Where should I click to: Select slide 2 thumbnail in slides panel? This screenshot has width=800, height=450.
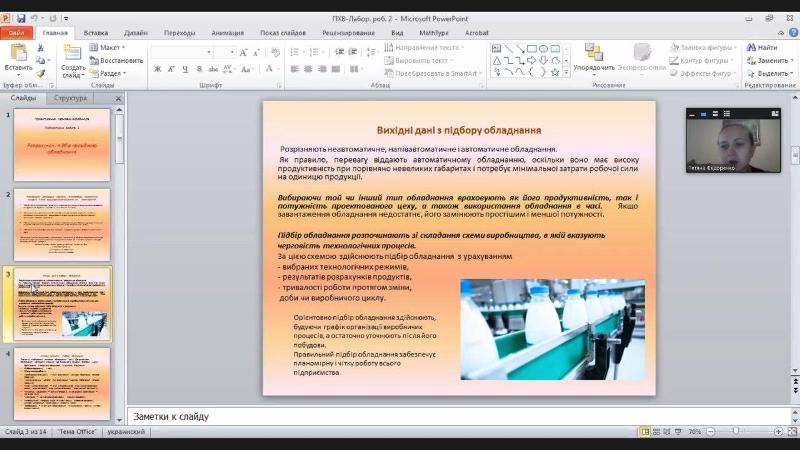tap(62, 225)
